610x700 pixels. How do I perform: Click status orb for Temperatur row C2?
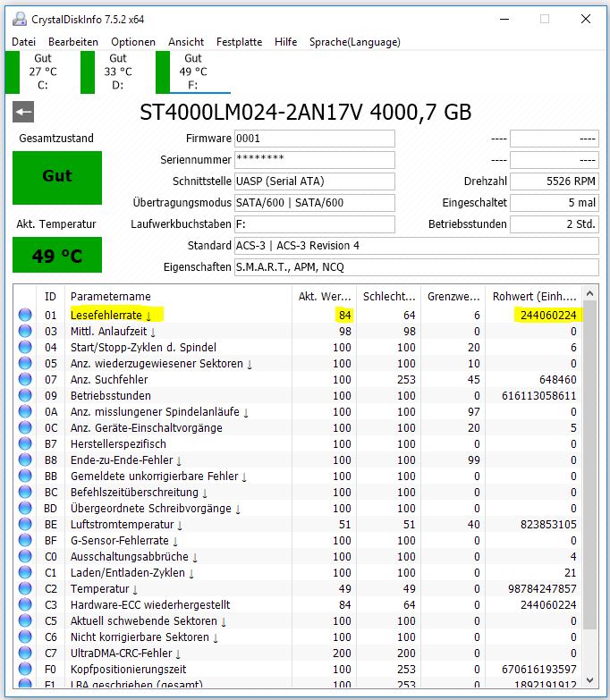pos(25,588)
